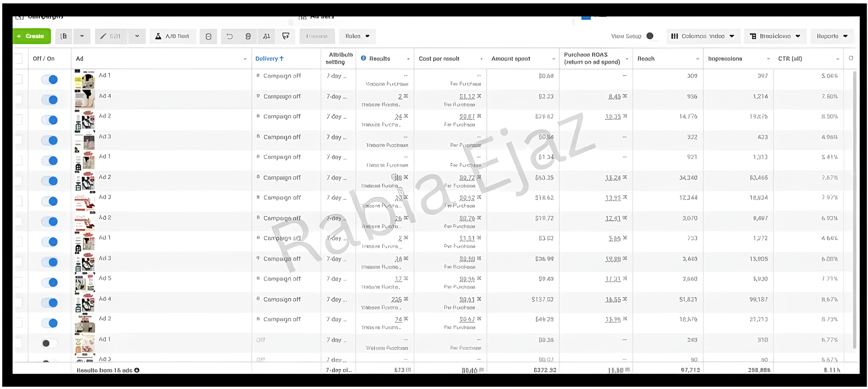
Task: Click the customize columns plus icon
Action: 851,58
